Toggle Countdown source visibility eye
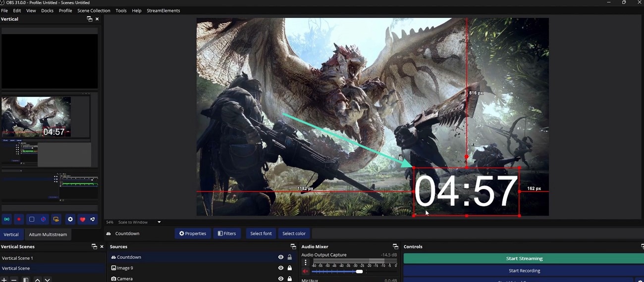The width and height of the screenshot is (644, 282). [281, 257]
